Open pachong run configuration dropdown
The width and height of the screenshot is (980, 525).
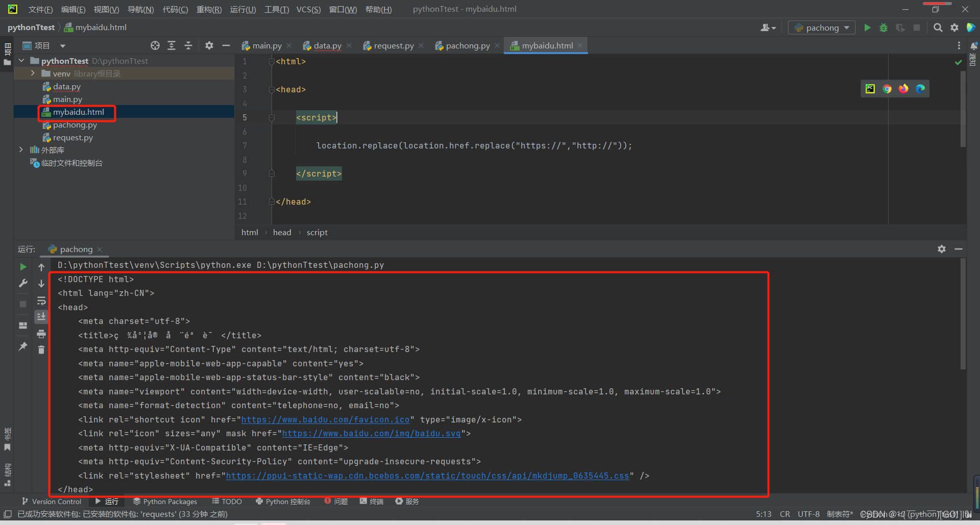(822, 28)
